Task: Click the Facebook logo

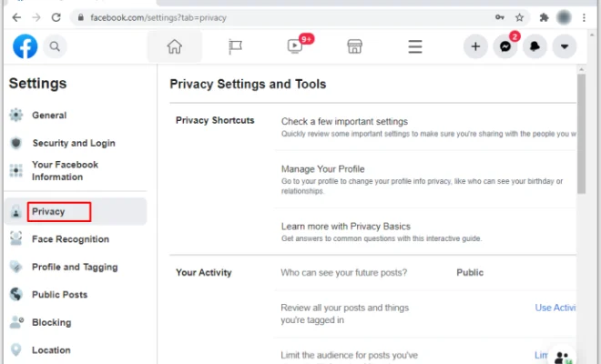Action: (x=25, y=46)
